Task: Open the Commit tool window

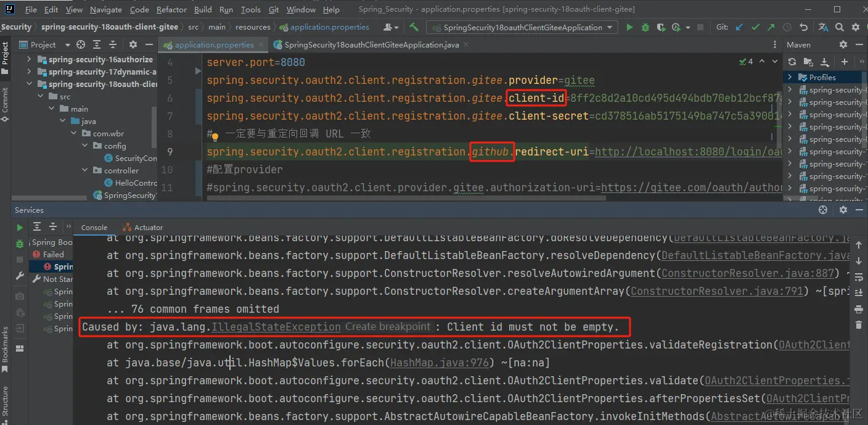Action: pos(5,104)
